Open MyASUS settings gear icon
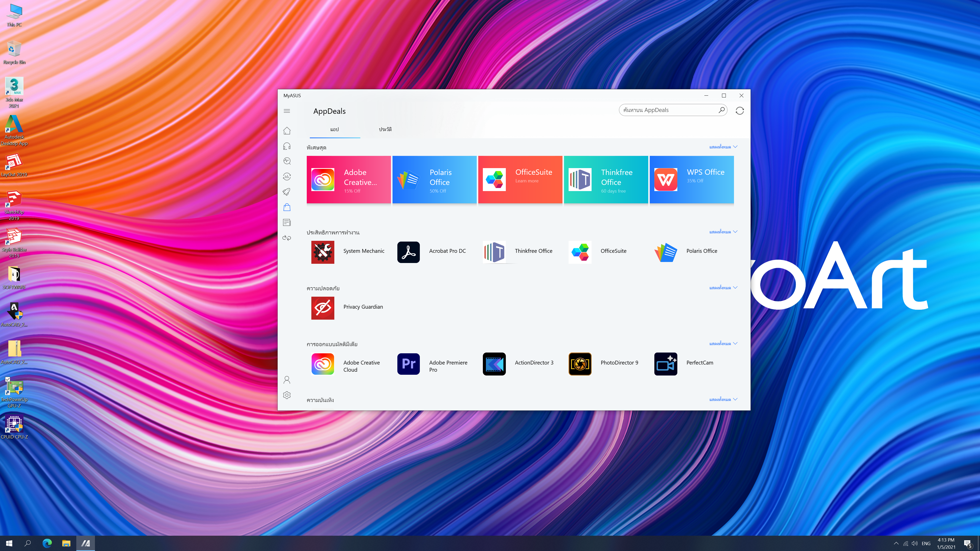 287,395
